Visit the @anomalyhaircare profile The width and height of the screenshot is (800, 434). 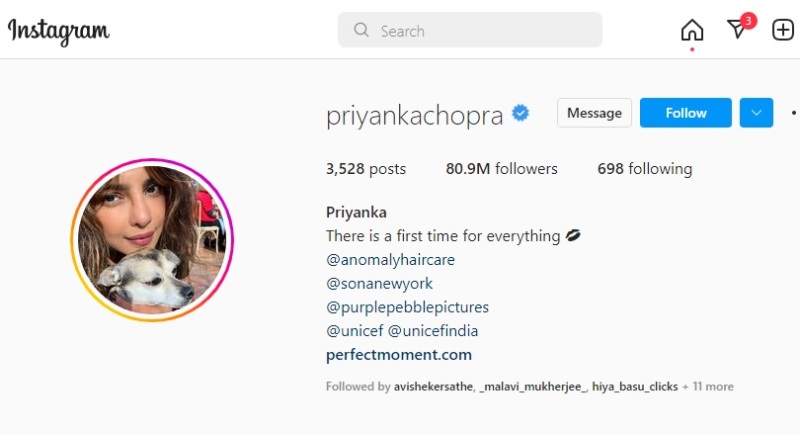(x=390, y=260)
